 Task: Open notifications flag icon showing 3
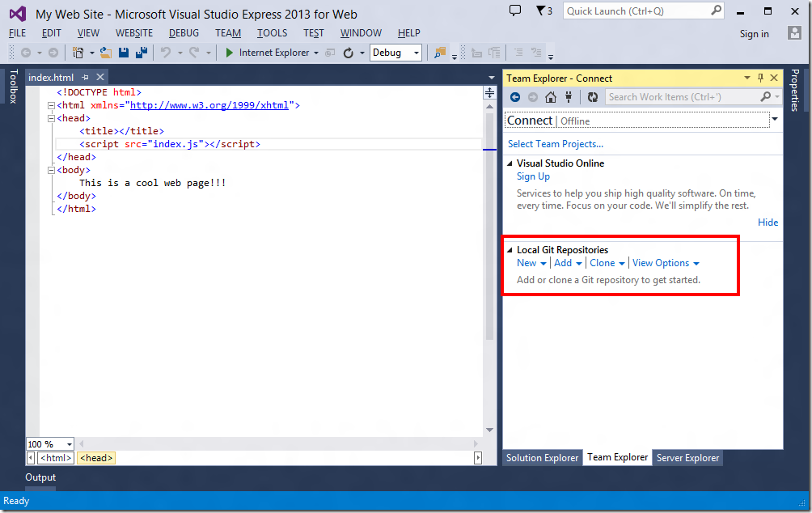[x=543, y=11]
